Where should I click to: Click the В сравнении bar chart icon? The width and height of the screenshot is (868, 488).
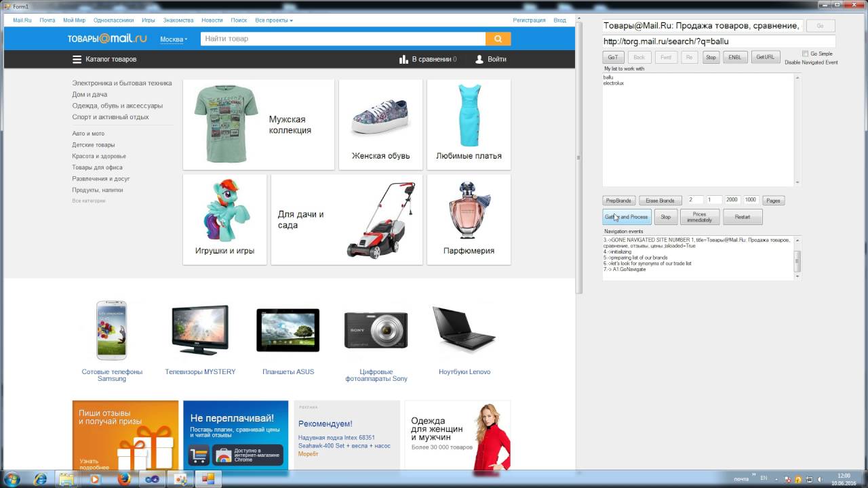(403, 60)
